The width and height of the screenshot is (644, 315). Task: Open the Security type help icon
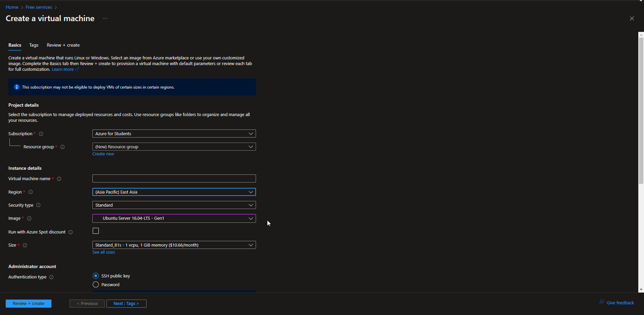pyautogui.click(x=38, y=205)
